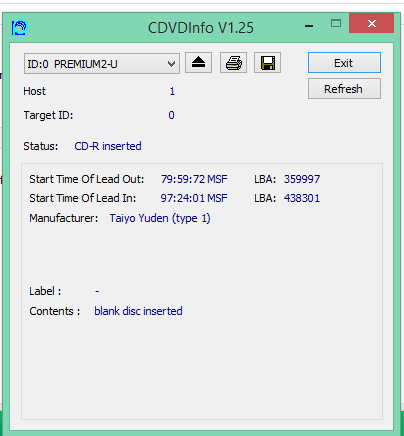The height and width of the screenshot is (436, 404).
Task: Click the Refresh button
Action: coord(344,89)
